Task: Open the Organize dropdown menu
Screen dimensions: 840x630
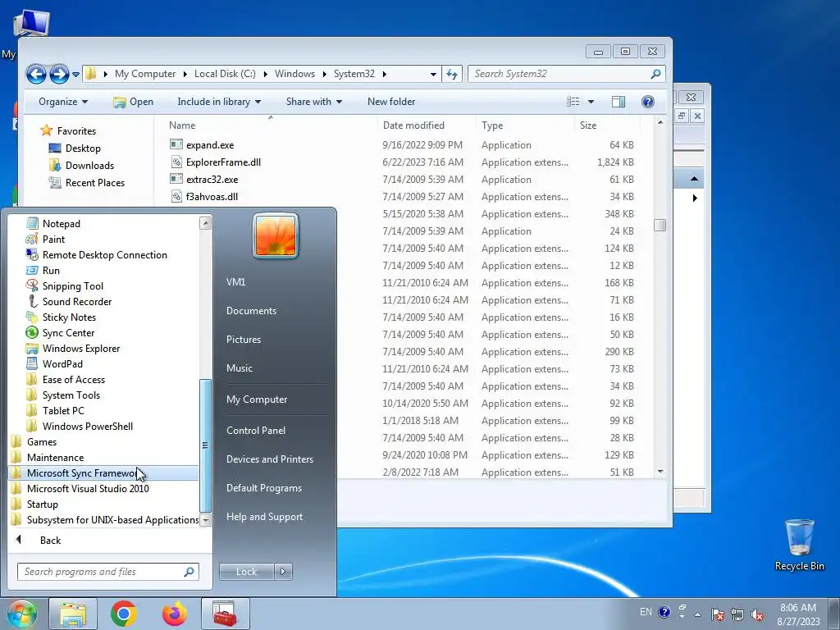Action: (62, 102)
